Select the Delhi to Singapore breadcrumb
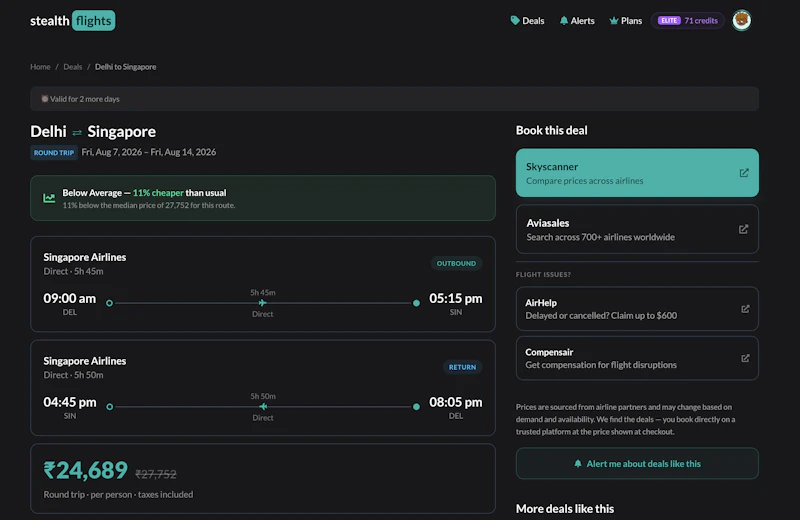The image size is (800, 520). (126, 67)
